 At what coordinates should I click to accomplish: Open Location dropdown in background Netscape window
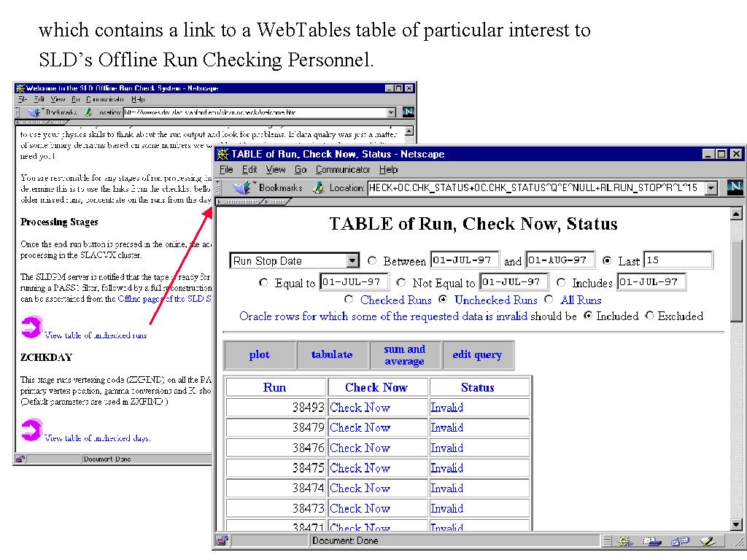pyautogui.click(x=391, y=113)
